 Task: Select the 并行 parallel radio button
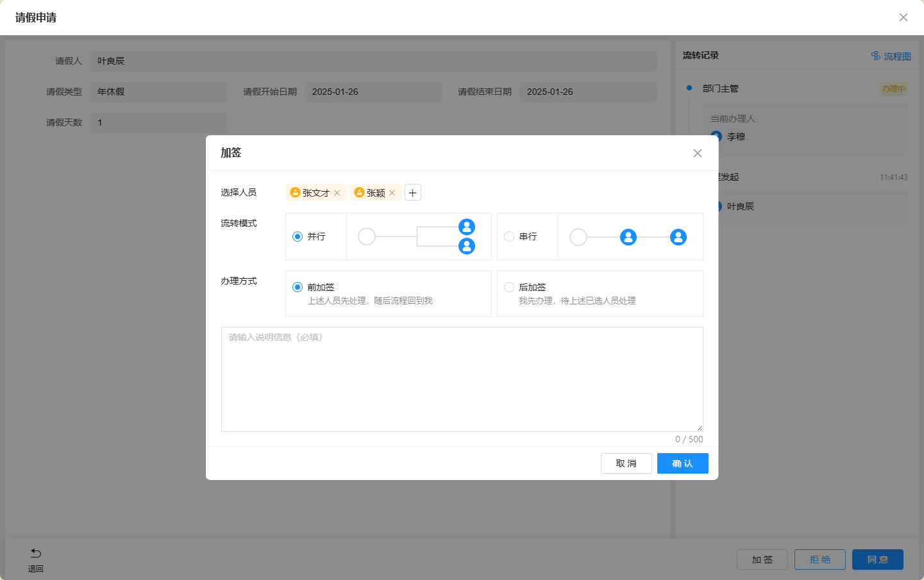[298, 236]
